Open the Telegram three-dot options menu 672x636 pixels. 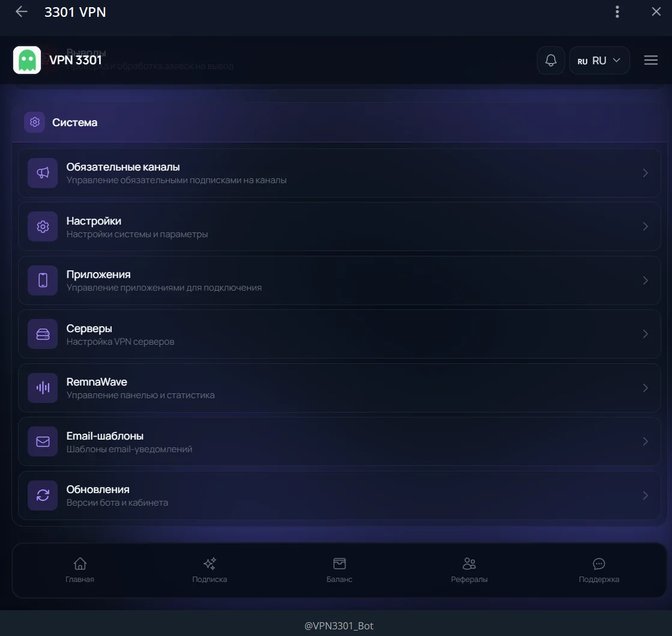[617, 11]
